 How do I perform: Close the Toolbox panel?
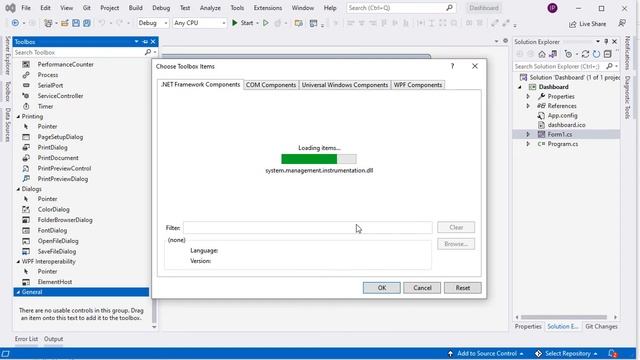[153, 42]
